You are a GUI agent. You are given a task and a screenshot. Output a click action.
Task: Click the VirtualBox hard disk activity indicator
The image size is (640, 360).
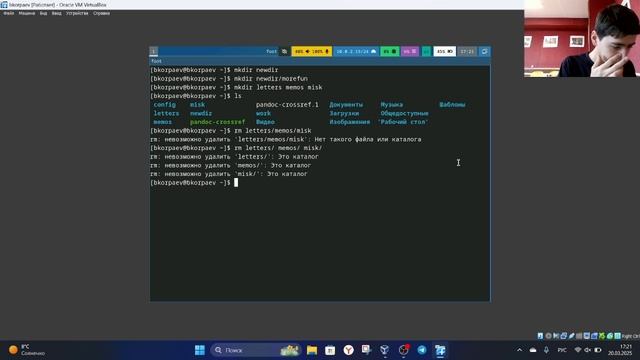coord(540,336)
